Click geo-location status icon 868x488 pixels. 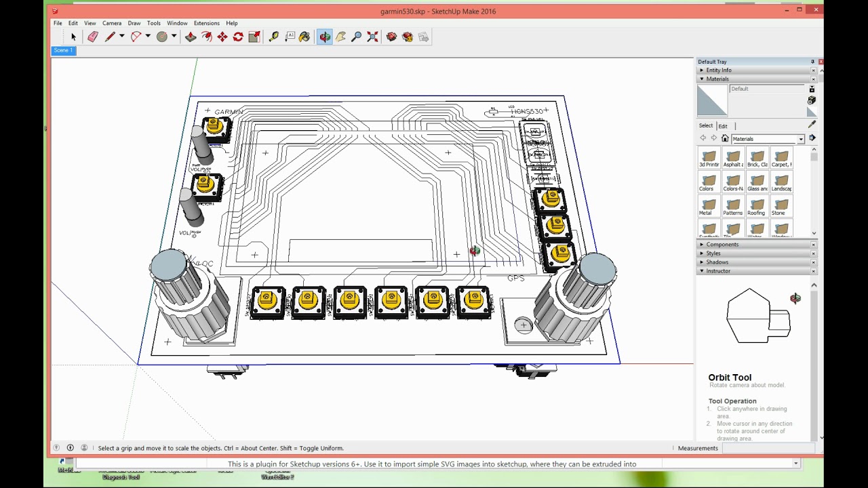pos(56,448)
